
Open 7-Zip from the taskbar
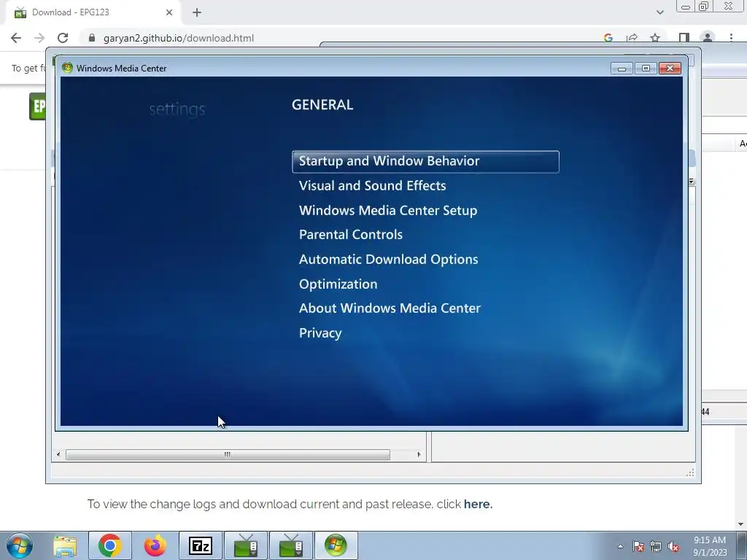click(201, 545)
